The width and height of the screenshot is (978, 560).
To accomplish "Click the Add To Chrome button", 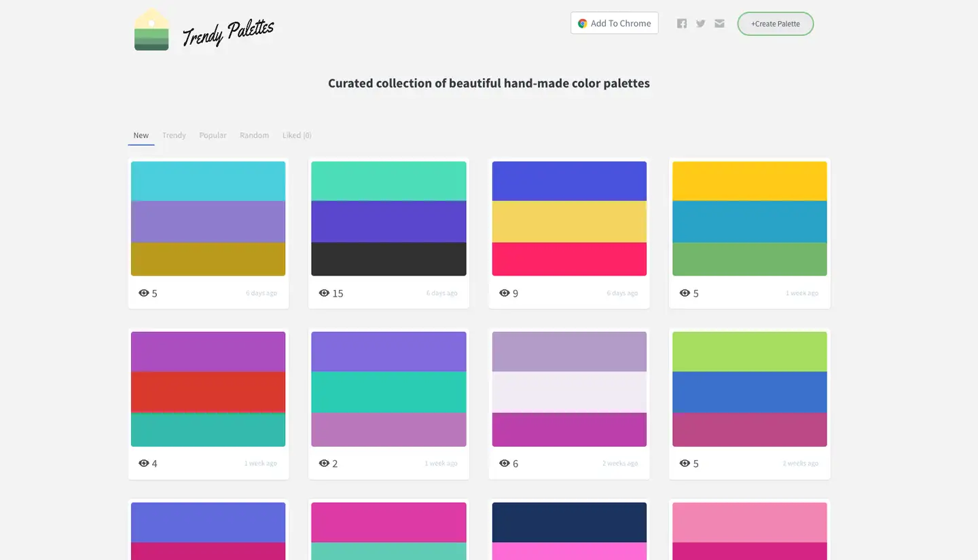I will [x=615, y=24].
